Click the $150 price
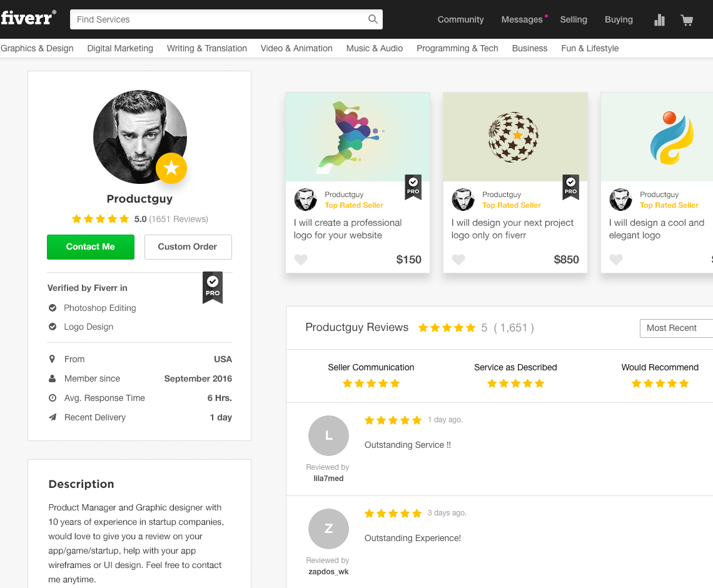This screenshot has height=588, width=713. pyautogui.click(x=409, y=260)
